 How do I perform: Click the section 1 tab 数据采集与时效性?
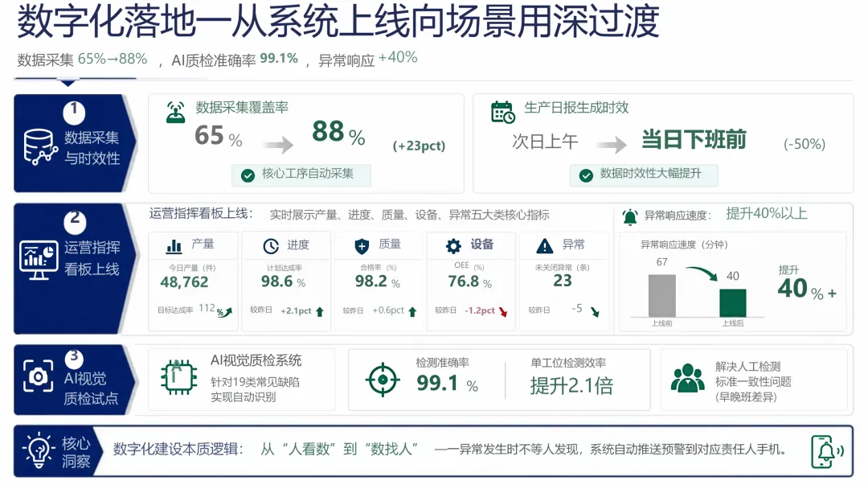click(75, 143)
